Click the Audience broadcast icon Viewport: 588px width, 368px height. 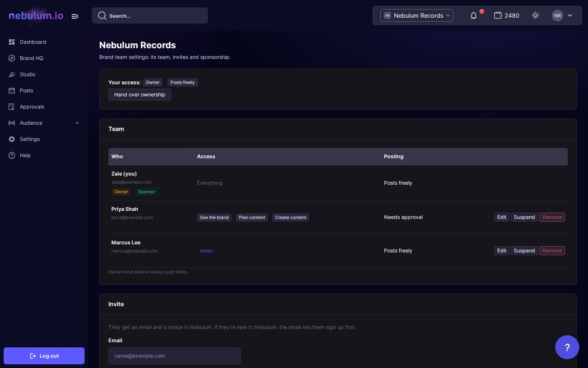(x=12, y=123)
